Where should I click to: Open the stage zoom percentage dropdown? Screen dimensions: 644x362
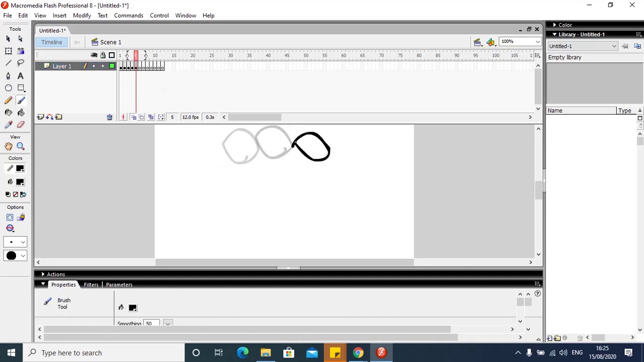pyautogui.click(x=538, y=42)
